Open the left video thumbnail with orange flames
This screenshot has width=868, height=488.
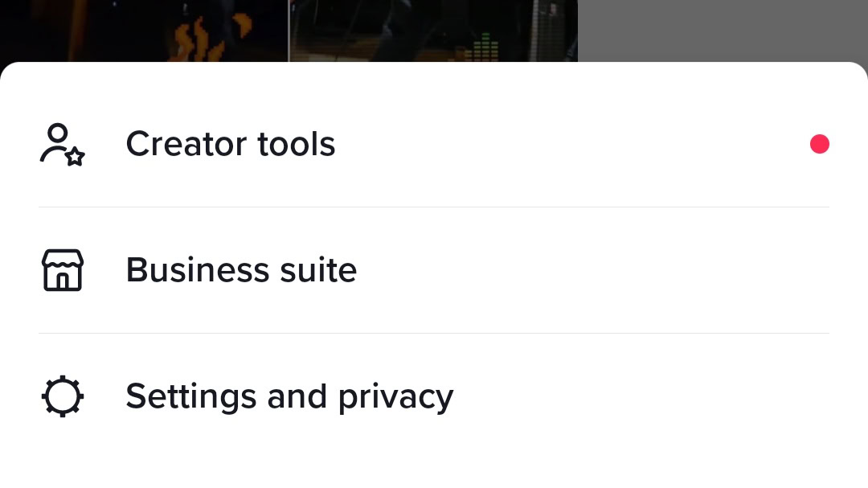pos(143,31)
